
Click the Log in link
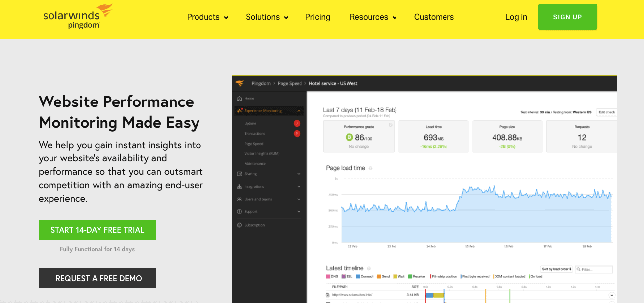[x=516, y=17]
